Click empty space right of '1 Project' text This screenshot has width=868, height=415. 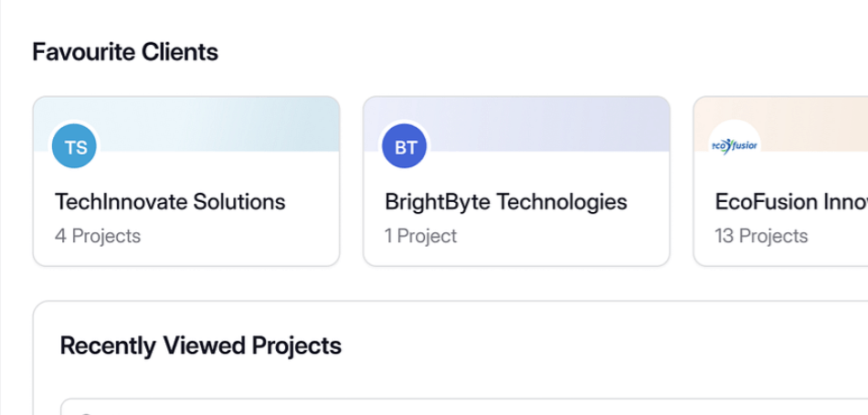tap(566, 236)
